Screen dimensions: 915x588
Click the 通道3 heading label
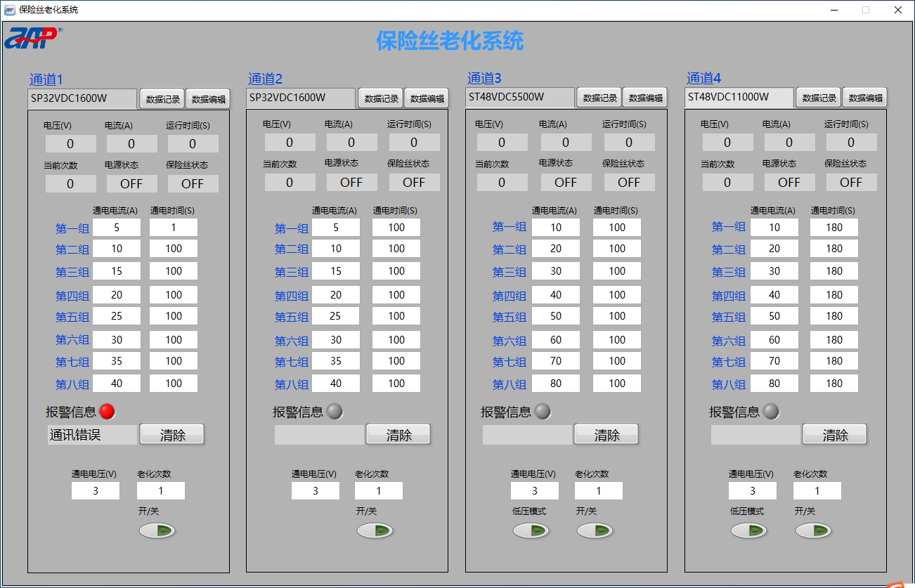tap(485, 78)
